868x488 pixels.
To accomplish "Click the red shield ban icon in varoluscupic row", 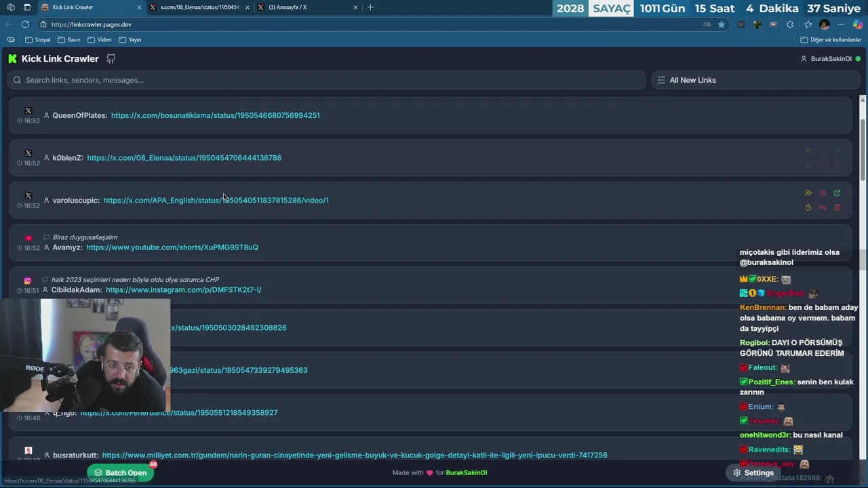I will [x=823, y=193].
